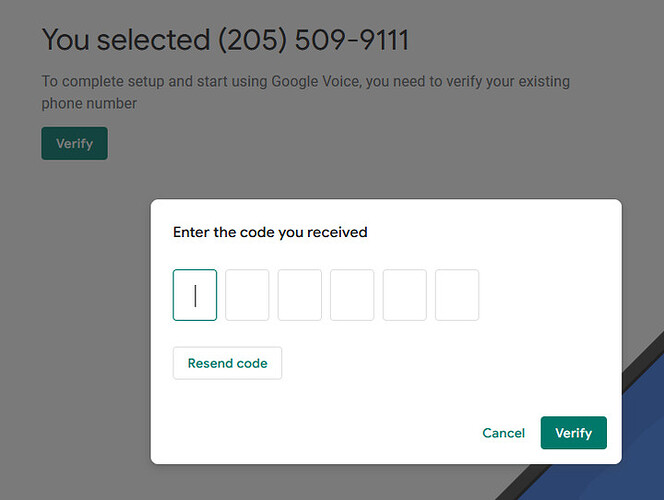Click the blinking text cursor in the code field
This screenshot has height=500, width=664.
tap(195, 296)
